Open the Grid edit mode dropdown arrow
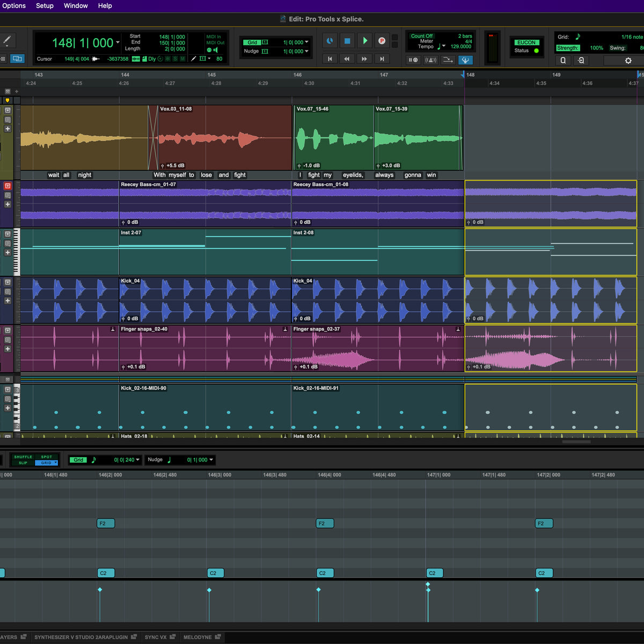The width and height of the screenshot is (644, 644). 55,463
